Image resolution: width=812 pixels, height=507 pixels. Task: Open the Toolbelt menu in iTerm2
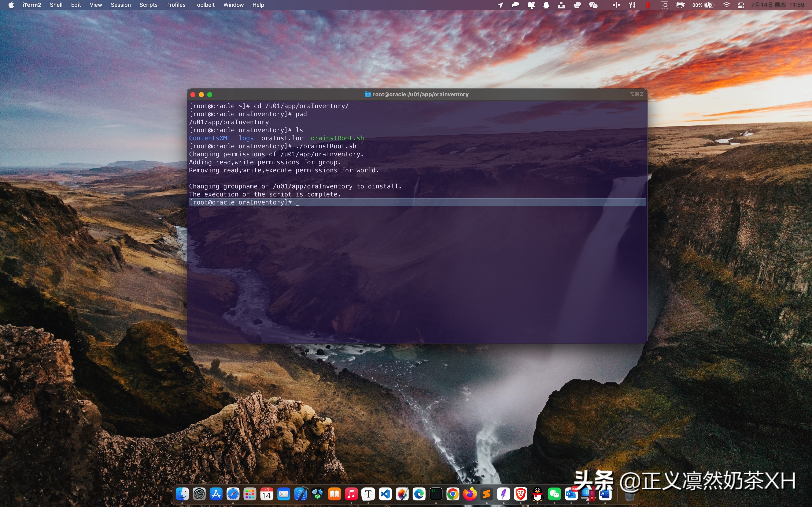click(x=204, y=5)
